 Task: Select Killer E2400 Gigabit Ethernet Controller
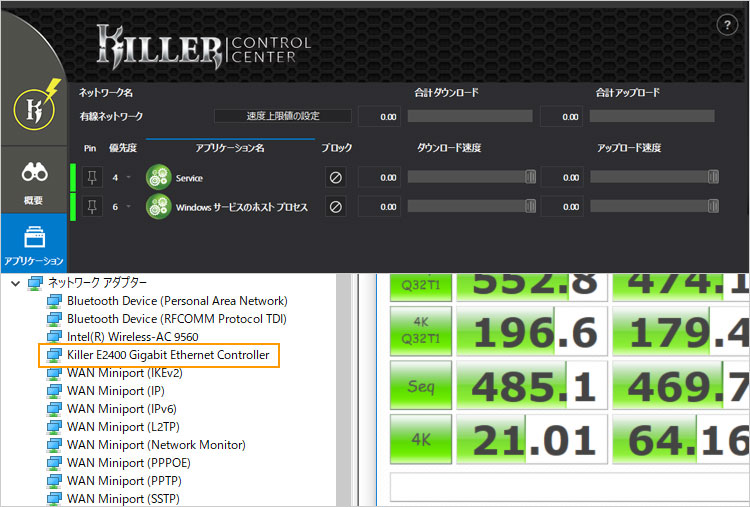click(168, 355)
